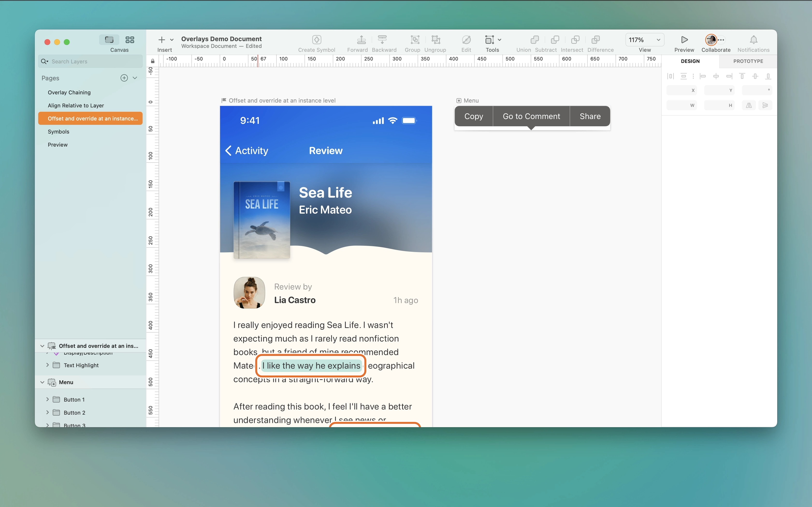Viewport: 812px width, 507px height.
Task: Select Align Relative to Layer page
Action: tap(90, 106)
